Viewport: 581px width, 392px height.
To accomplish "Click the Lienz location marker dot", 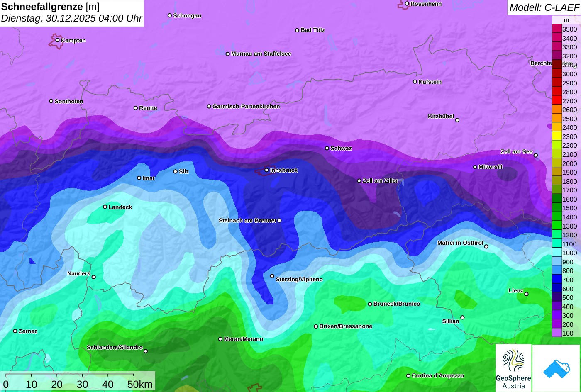I will point(526,294).
